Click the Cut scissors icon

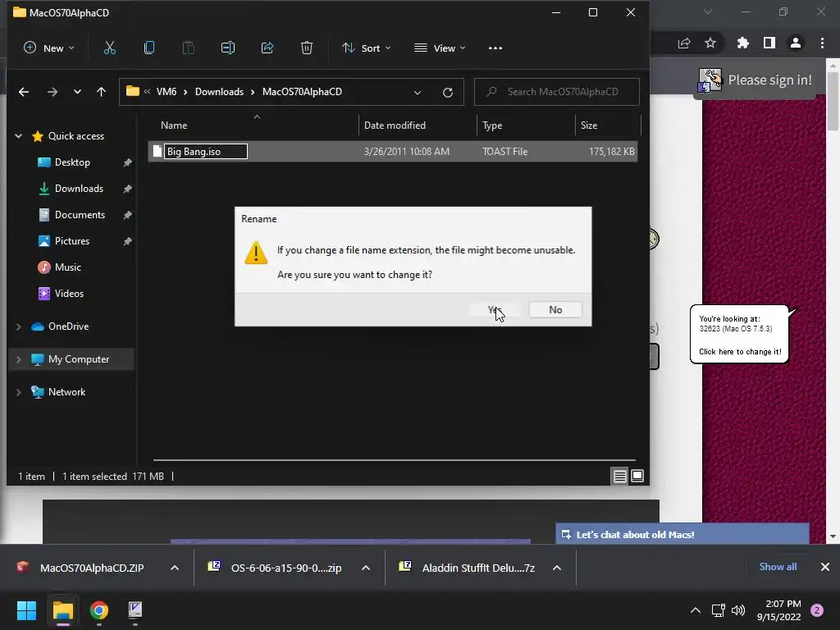click(110, 48)
